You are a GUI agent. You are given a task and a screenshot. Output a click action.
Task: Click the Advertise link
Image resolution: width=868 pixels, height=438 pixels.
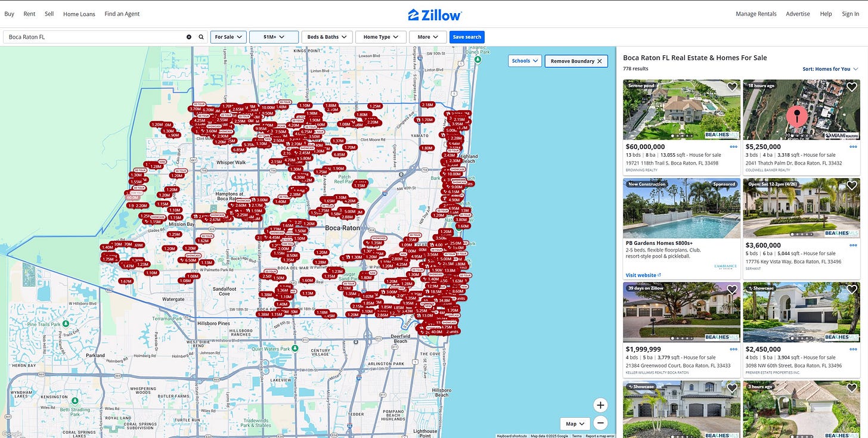[798, 14]
